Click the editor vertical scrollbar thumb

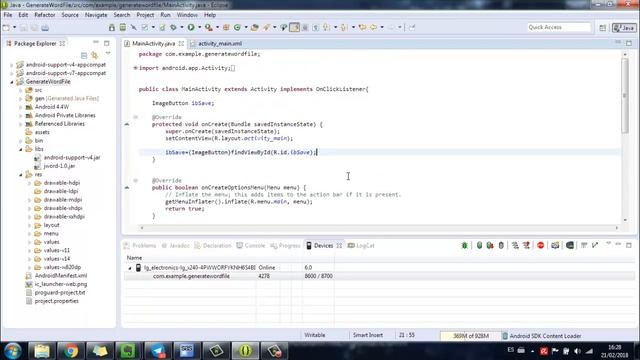point(624,95)
